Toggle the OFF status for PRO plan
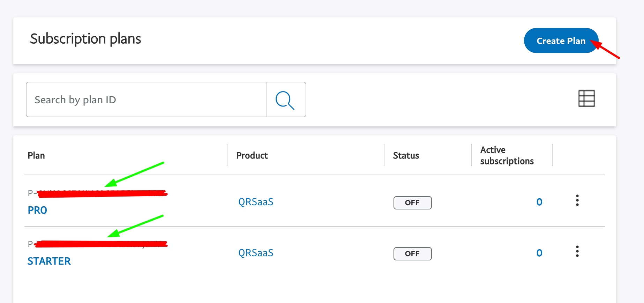The image size is (644, 303). pos(412,203)
